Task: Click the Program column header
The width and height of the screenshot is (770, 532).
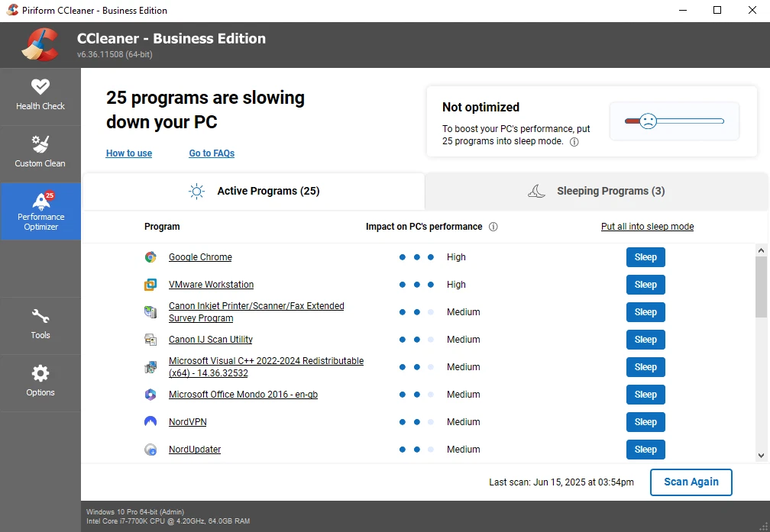Action: (x=162, y=227)
